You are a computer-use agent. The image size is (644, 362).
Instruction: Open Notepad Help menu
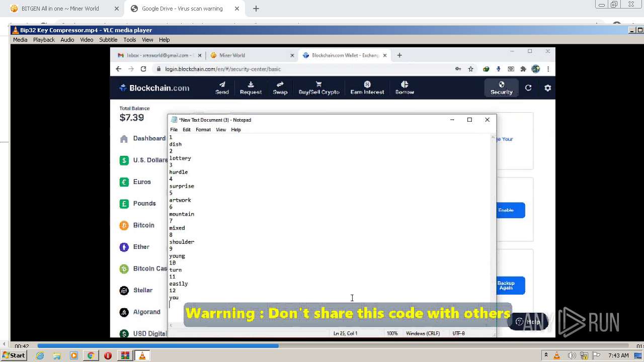coord(236,130)
